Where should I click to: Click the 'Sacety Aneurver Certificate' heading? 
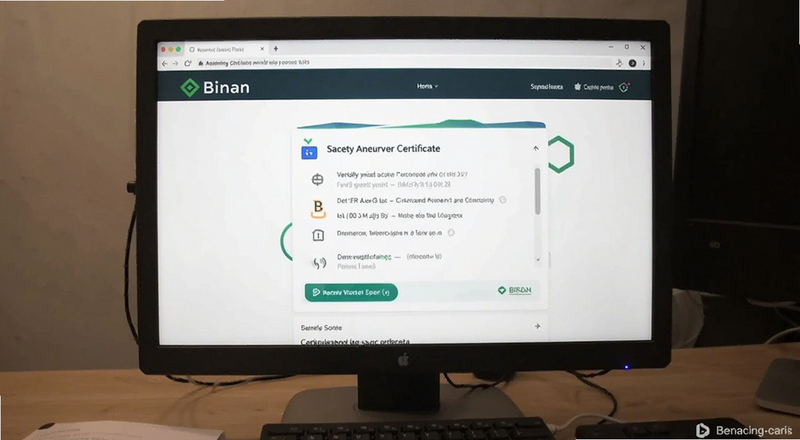pyautogui.click(x=383, y=149)
